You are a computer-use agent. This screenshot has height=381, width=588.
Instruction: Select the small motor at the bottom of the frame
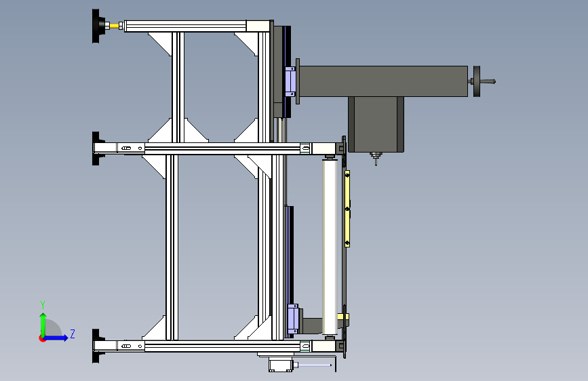tap(281, 365)
